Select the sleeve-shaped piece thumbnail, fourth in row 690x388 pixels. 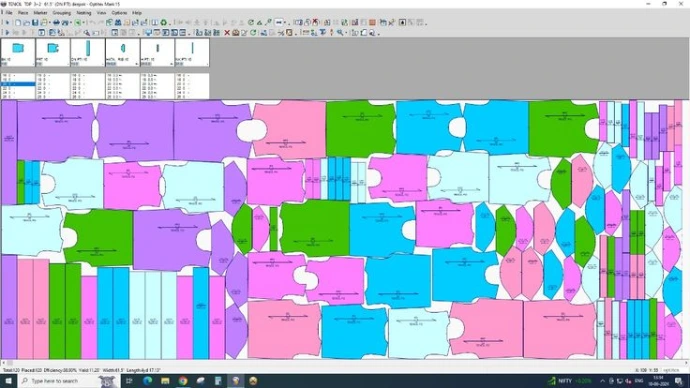pos(122,52)
